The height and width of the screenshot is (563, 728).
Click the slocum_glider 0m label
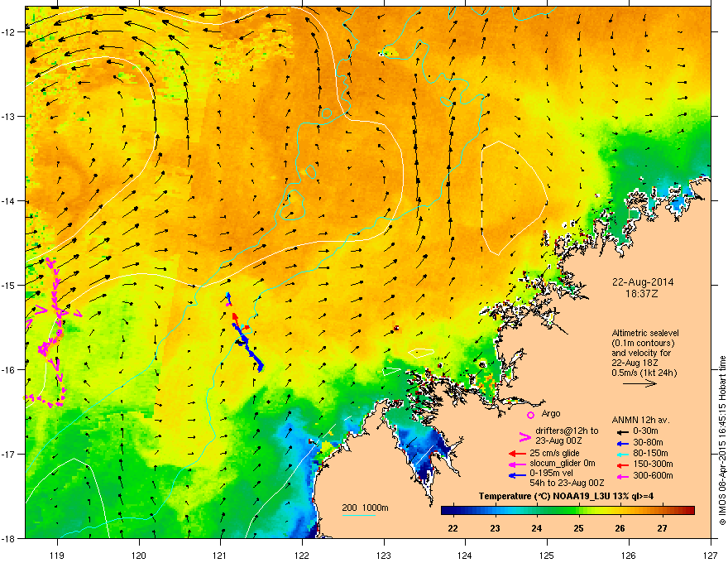563,464
